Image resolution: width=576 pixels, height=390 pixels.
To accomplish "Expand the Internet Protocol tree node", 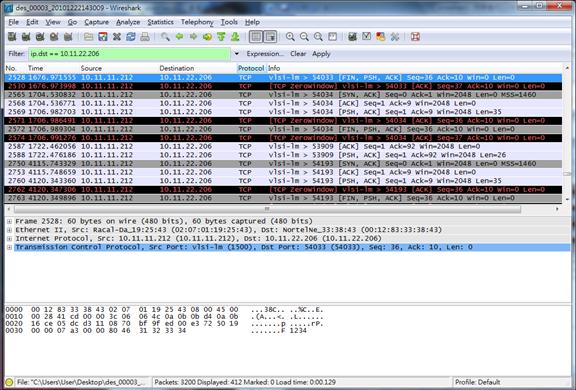I will [x=10, y=239].
